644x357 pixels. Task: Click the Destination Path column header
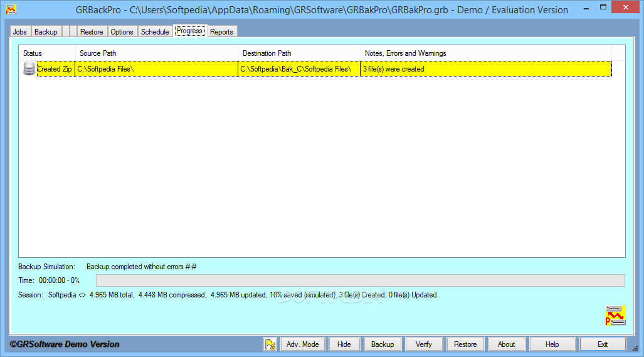[299, 53]
